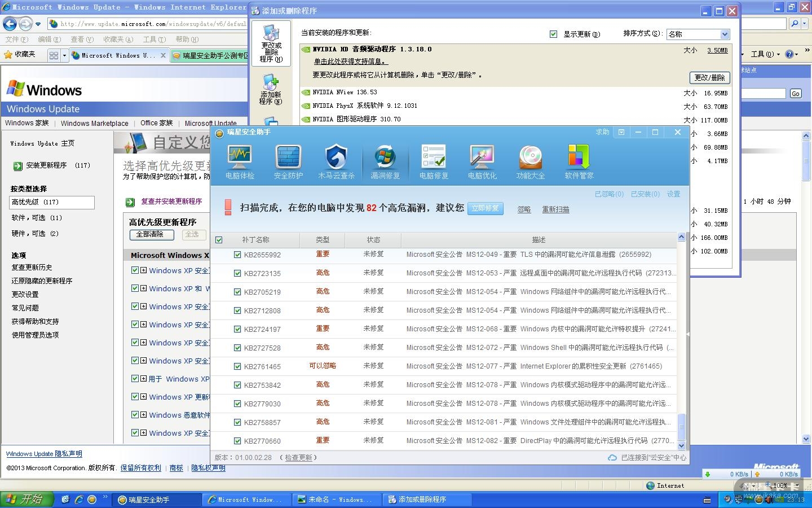Open the IE quick tabs grid button
This screenshot has height=508, width=812.
(54, 55)
